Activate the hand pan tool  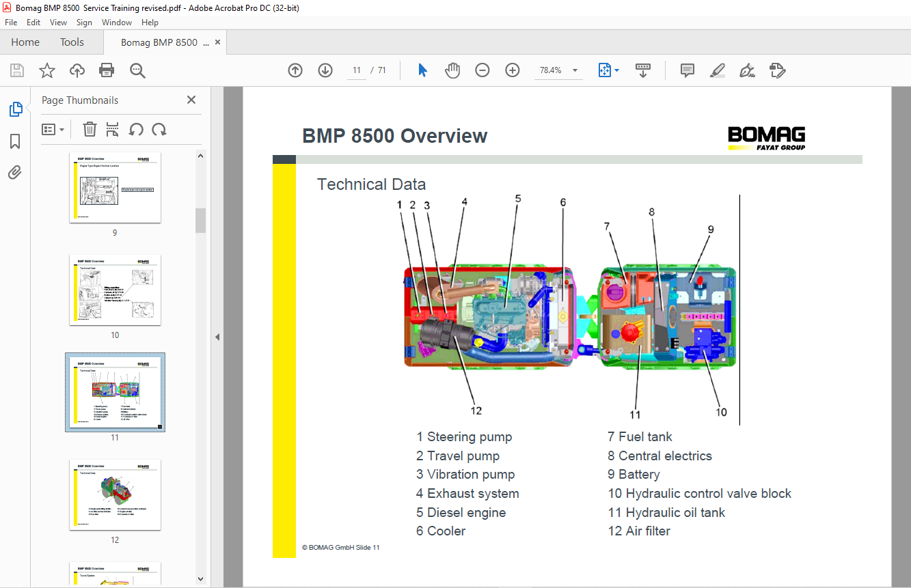[452, 70]
